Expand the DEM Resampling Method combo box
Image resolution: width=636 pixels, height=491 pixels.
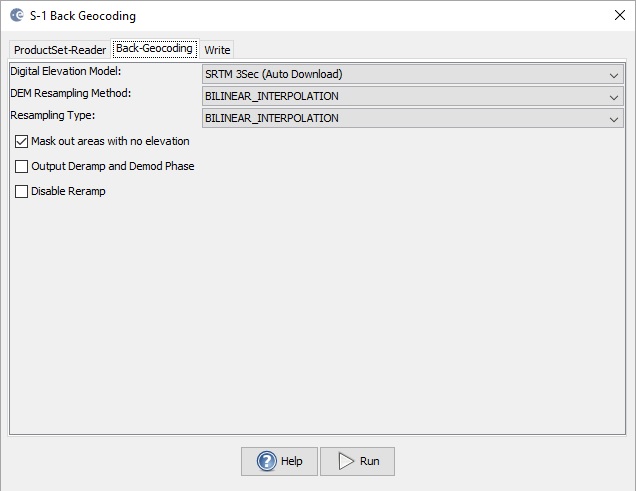[x=412, y=97]
